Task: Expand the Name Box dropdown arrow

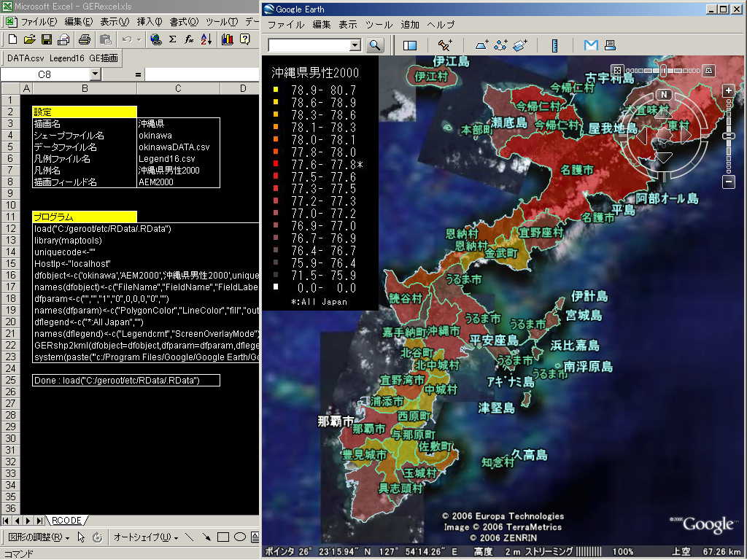Action: click(95, 74)
